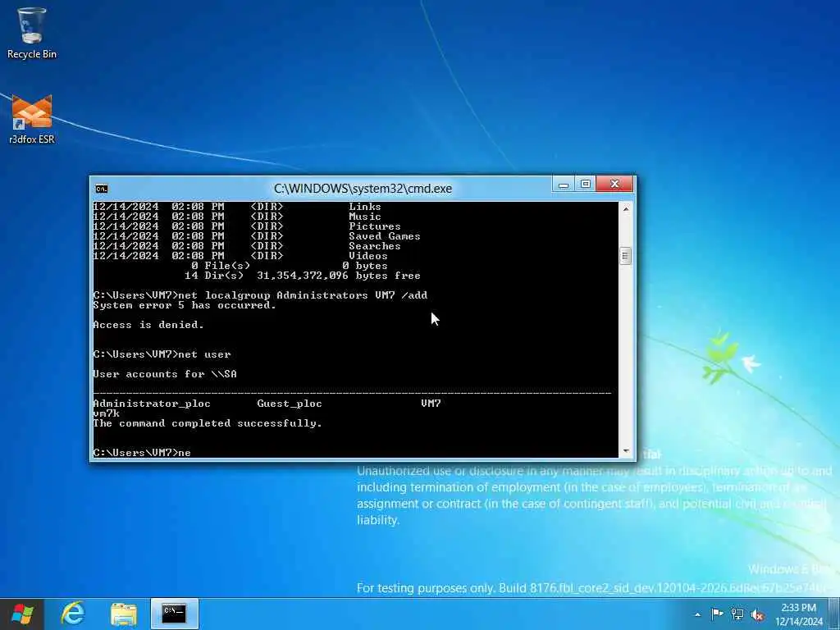
Task: Click the 'Searches' directory entry
Action: point(374,246)
